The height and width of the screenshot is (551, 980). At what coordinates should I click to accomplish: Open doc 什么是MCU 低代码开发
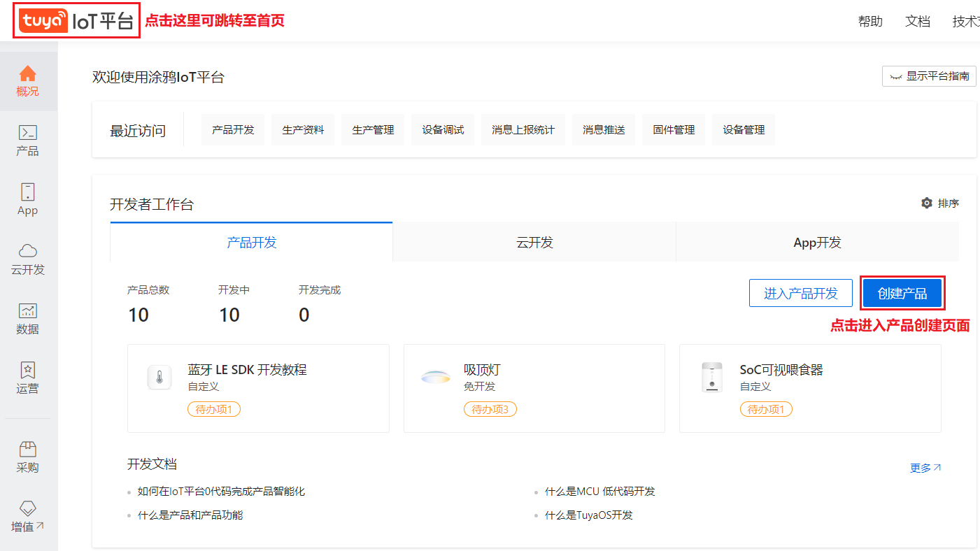(600, 492)
